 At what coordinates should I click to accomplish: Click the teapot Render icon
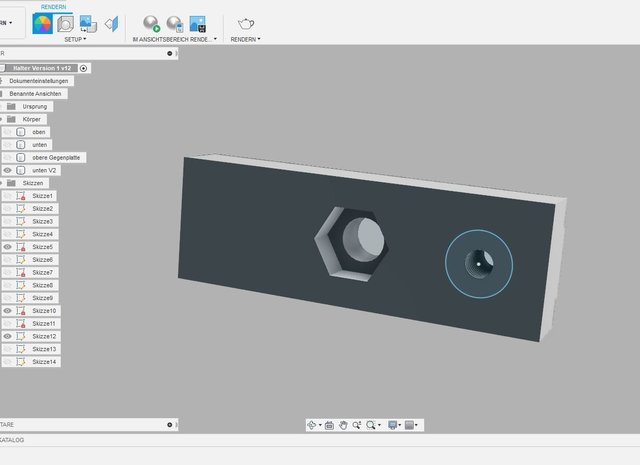[245, 24]
